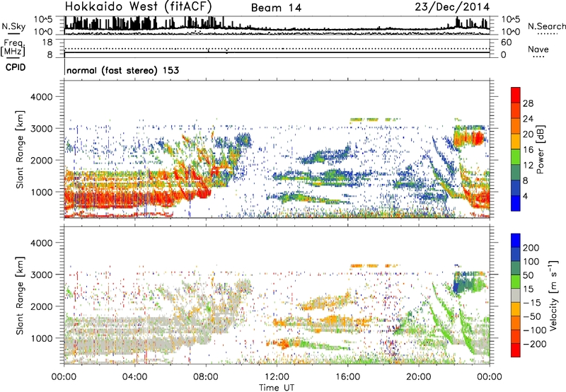The image size is (566, 392).
Task: Click the 'Velocity [m s-1]' colorbar label
Action: point(553,295)
